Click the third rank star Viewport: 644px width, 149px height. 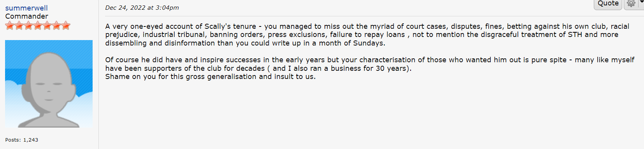[28, 26]
